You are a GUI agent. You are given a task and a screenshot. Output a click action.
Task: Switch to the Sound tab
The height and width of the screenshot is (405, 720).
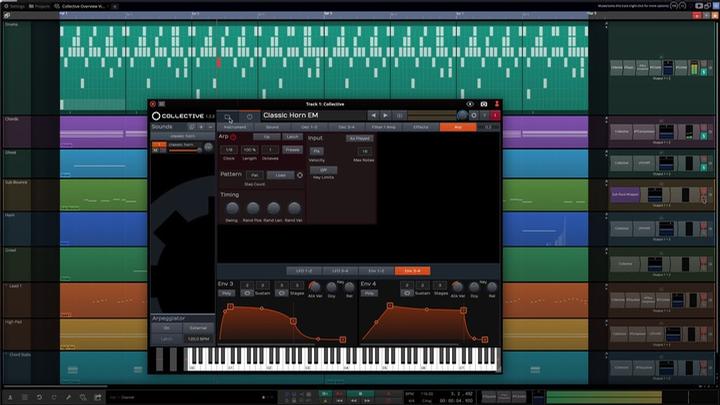pyautogui.click(x=272, y=127)
